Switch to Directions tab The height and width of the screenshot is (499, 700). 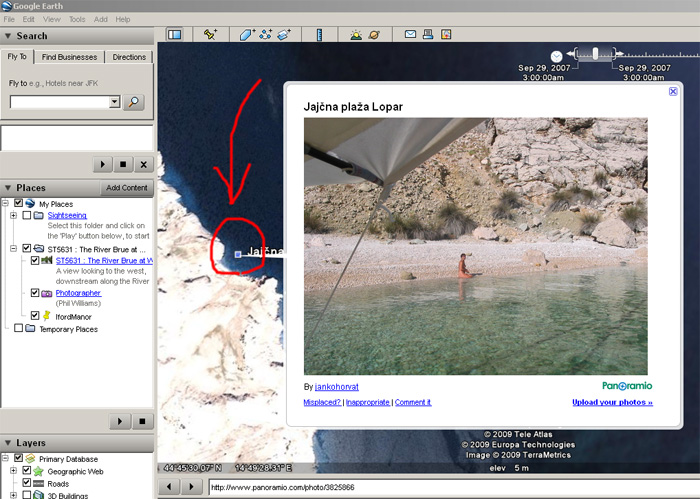[129, 57]
